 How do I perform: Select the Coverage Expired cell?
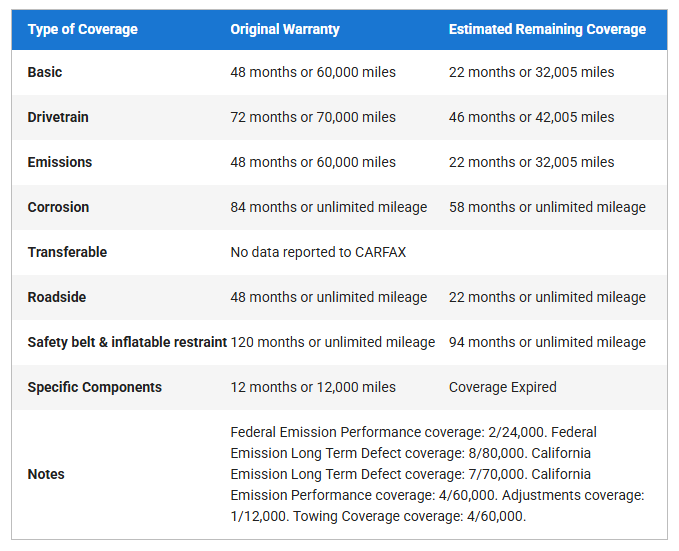coord(502,387)
